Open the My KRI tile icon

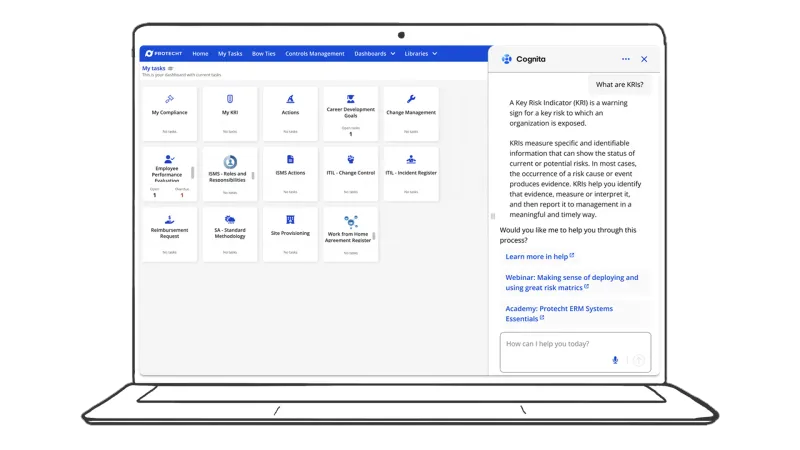pos(230,99)
